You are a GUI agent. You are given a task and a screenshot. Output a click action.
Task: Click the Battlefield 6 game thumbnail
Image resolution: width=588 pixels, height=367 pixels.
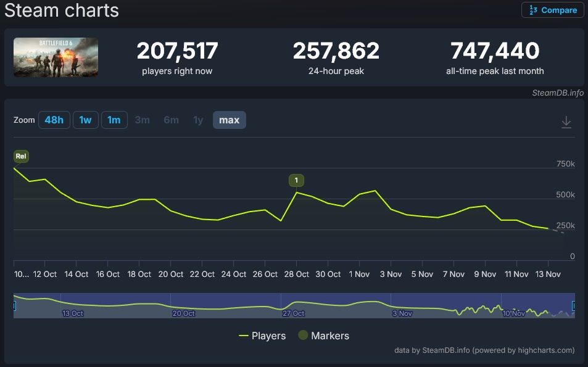[56, 57]
